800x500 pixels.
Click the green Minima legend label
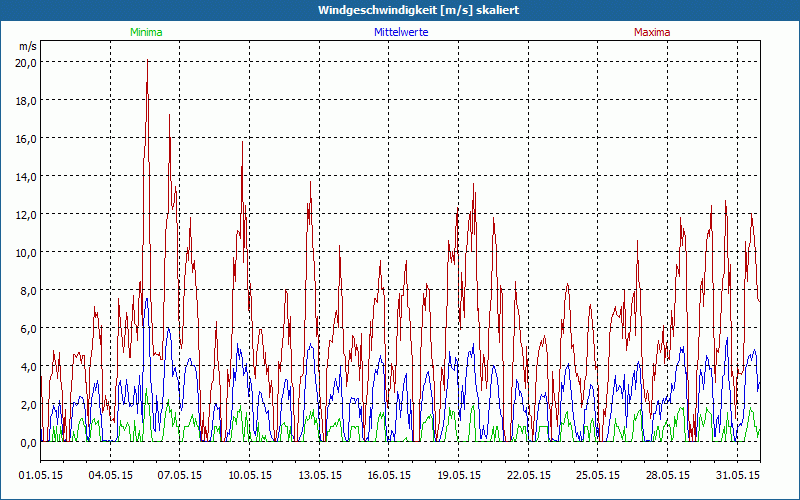pyautogui.click(x=145, y=32)
